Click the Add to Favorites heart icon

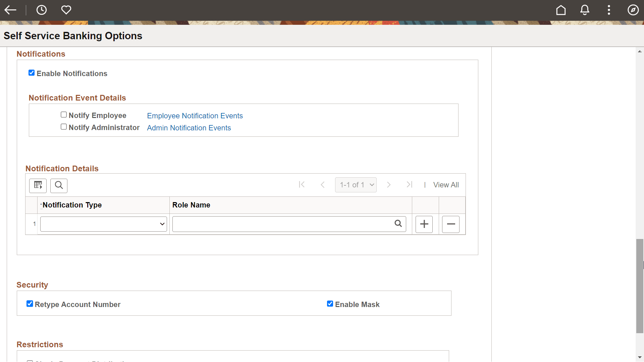pos(66,10)
